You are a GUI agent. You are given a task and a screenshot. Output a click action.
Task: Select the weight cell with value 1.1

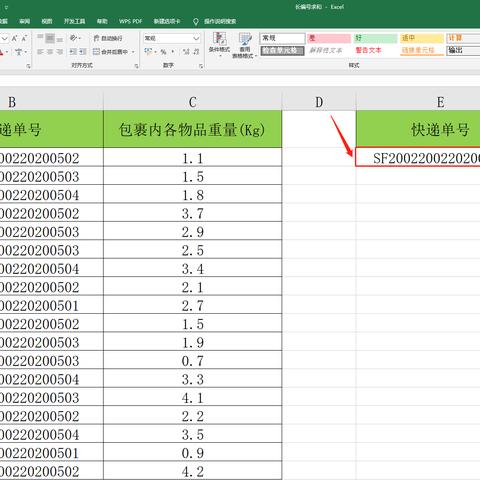click(193, 157)
